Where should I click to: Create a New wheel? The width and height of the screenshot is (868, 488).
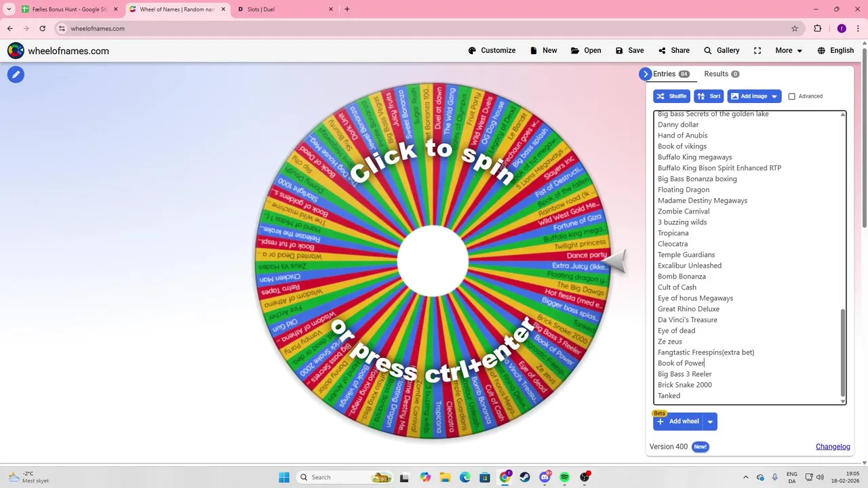[x=544, y=51]
